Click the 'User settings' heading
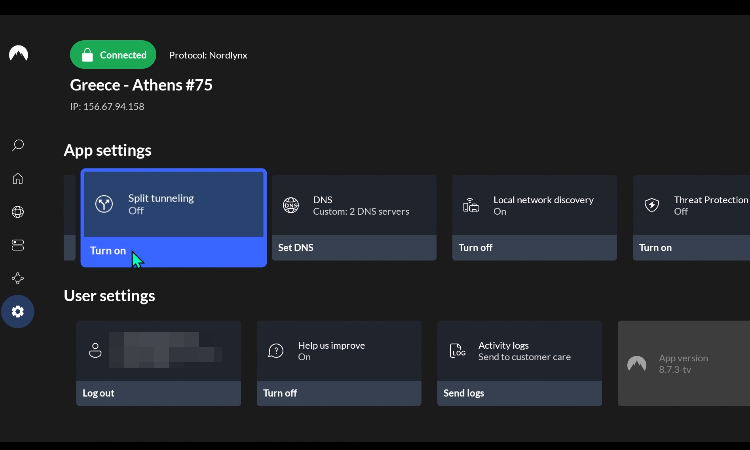The image size is (750, 450). tap(110, 296)
